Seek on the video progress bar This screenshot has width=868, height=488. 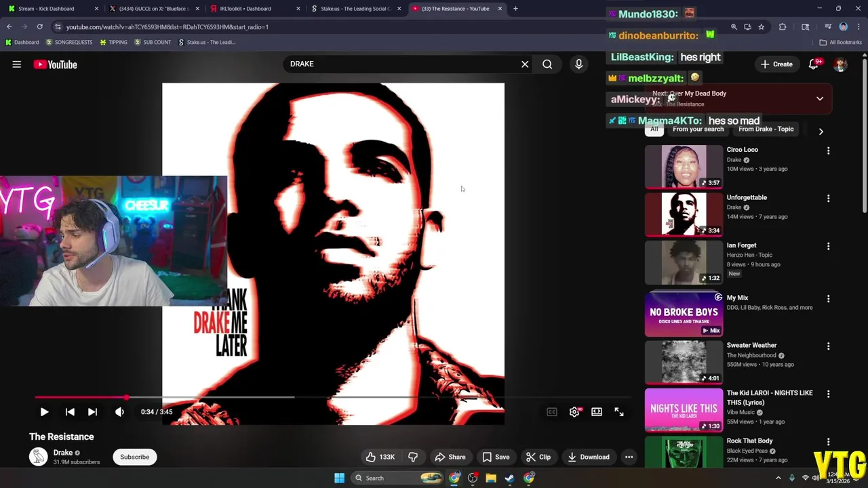[332, 397]
